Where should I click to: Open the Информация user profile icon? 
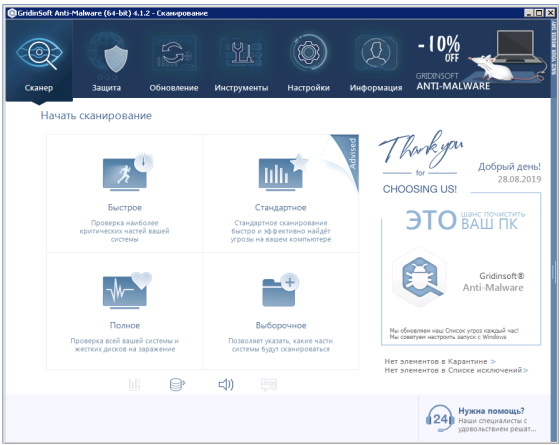click(375, 53)
